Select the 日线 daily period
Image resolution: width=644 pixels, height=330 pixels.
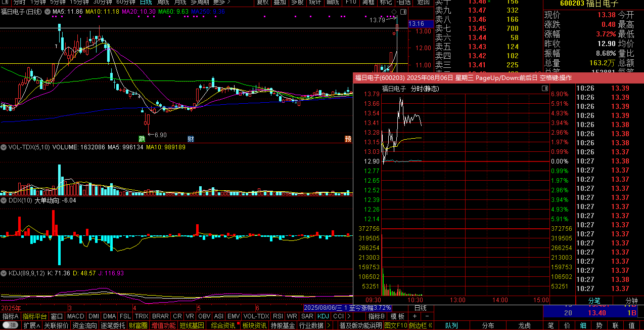(146, 2)
